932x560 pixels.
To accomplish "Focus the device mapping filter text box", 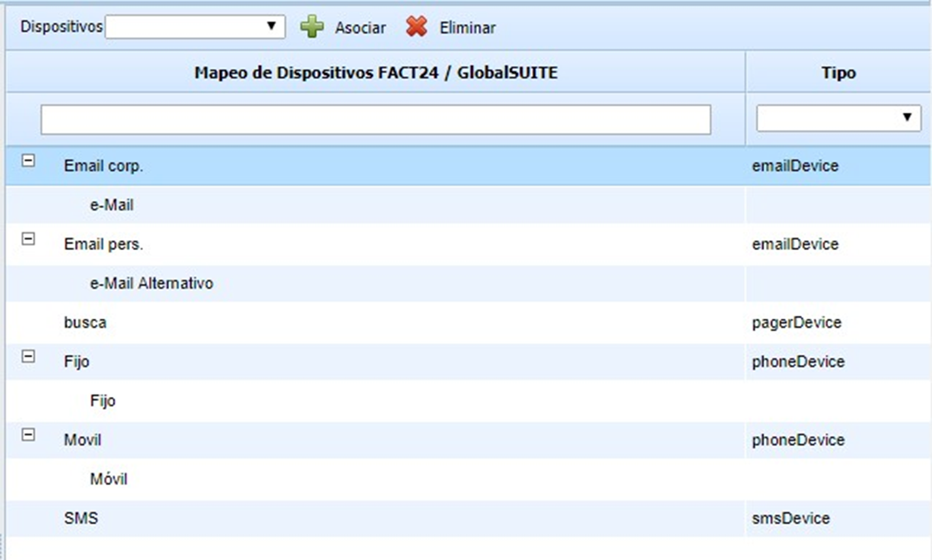I will coord(376,120).
